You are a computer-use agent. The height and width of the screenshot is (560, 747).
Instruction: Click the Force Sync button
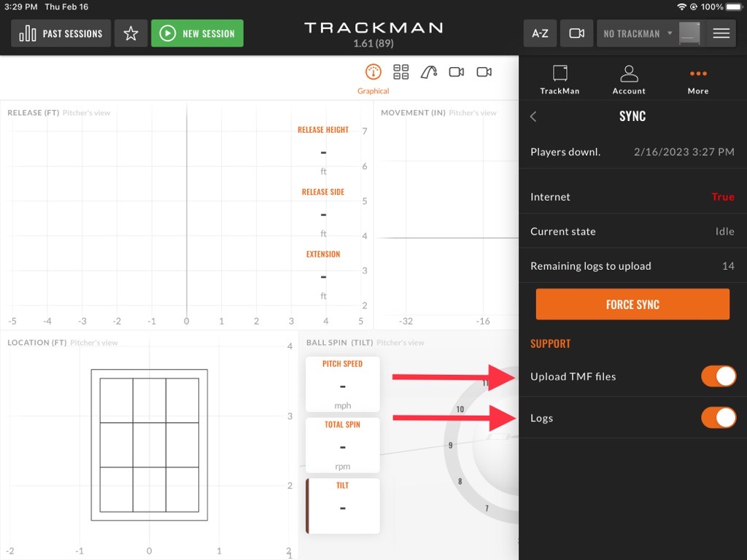(x=632, y=304)
